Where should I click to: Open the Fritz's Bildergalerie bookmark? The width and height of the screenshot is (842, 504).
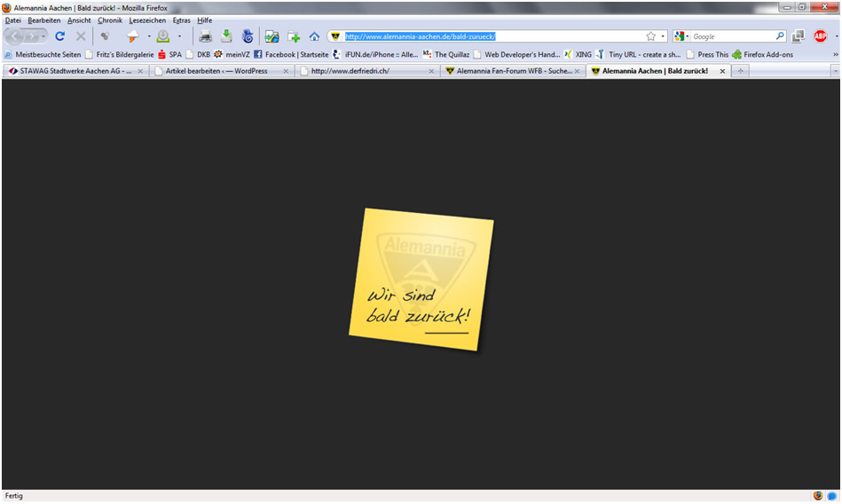click(x=119, y=55)
